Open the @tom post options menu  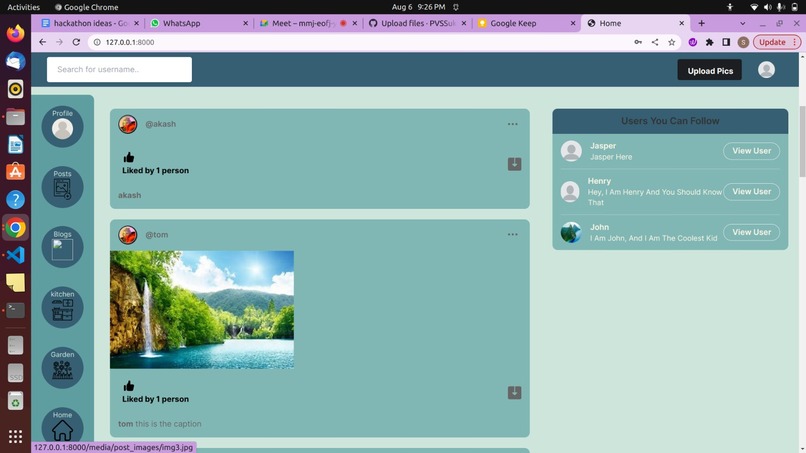512,234
